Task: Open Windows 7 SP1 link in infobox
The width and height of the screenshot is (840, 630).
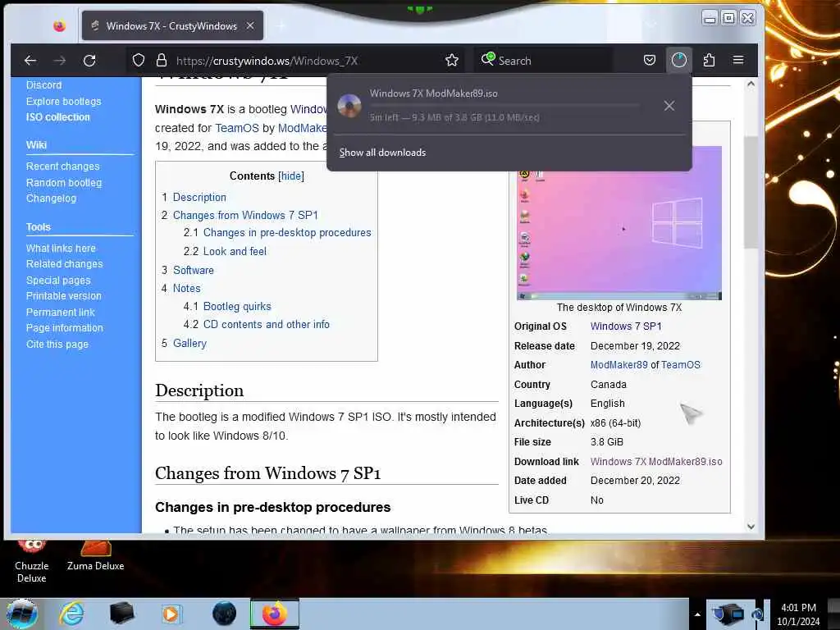Action: [x=626, y=326]
